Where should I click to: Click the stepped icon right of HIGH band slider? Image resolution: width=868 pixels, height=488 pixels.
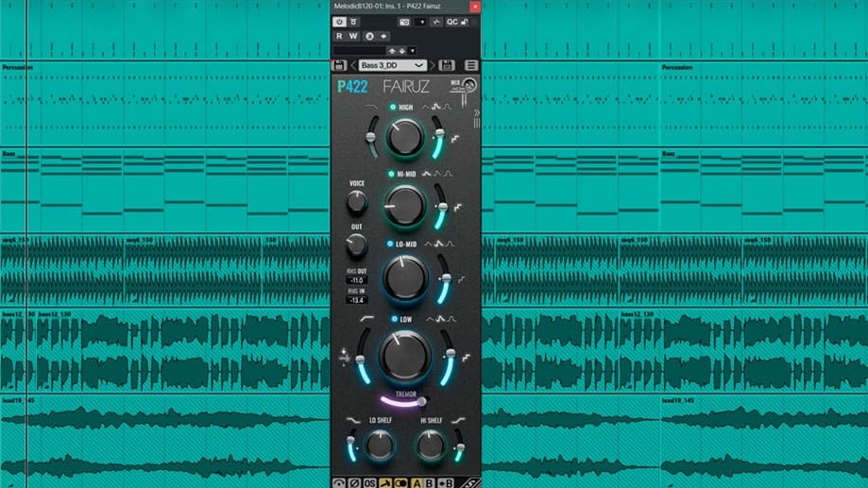click(455, 139)
